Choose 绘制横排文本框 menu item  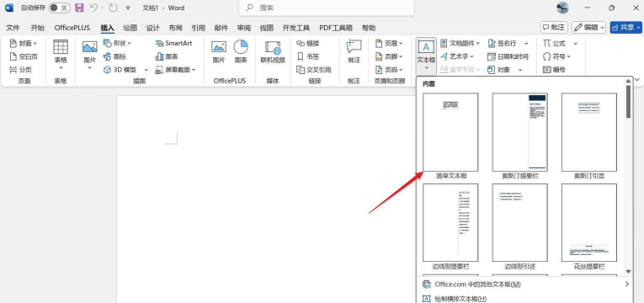coord(524,299)
